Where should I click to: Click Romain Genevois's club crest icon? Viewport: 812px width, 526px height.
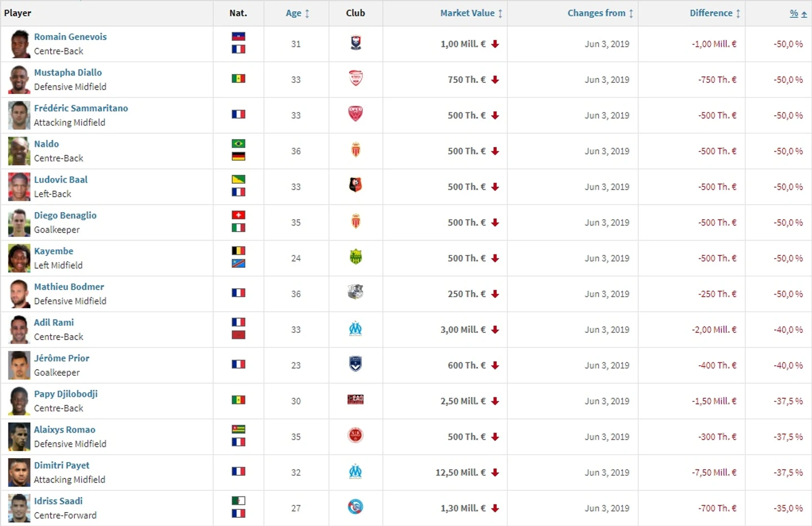click(355, 43)
